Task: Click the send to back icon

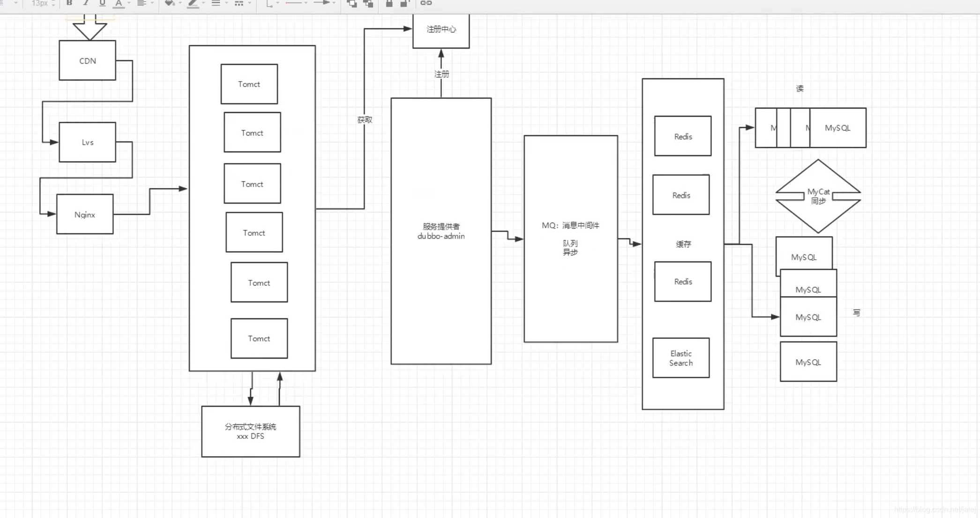Action: point(368,3)
